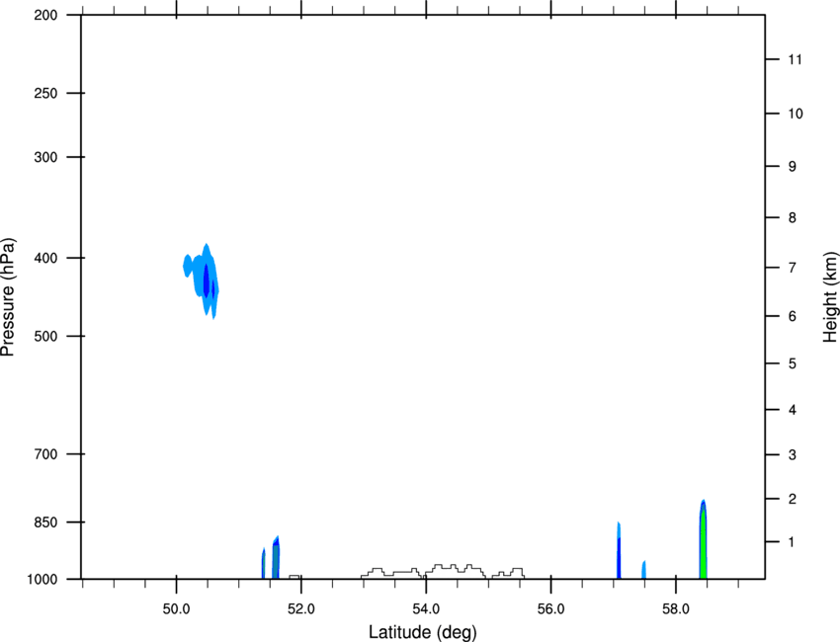Pick the 10 km height label
This screenshot has height=642, width=840.
[x=796, y=114]
